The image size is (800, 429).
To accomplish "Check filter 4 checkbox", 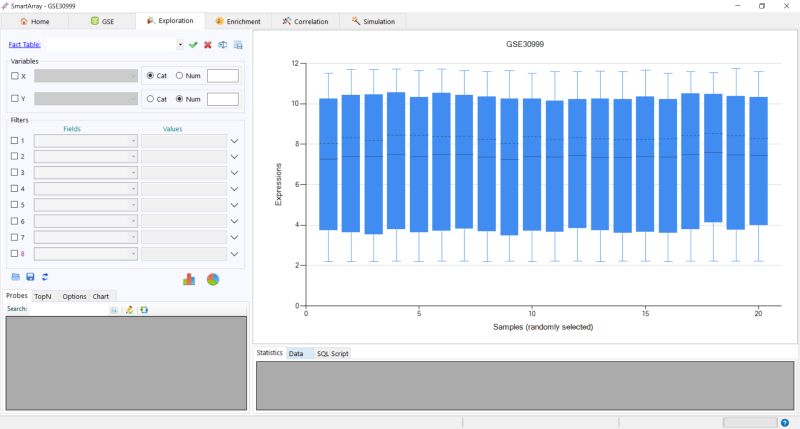I will pyautogui.click(x=15, y=188).
